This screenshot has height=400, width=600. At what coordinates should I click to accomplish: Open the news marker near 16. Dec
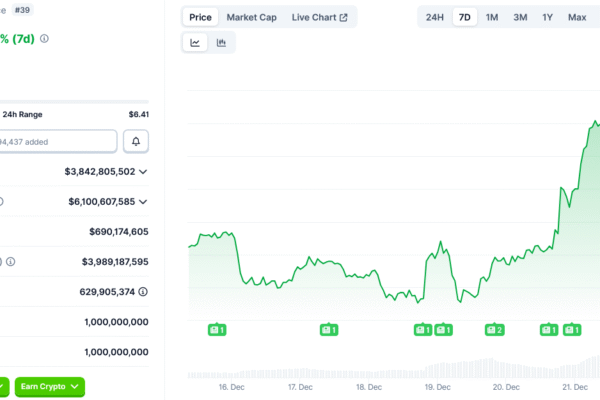point(217,329)
